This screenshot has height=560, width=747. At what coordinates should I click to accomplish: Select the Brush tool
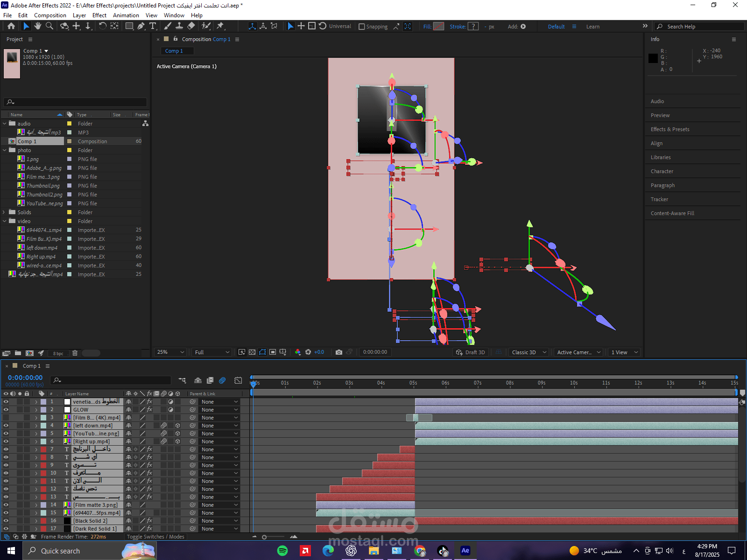(168, 26)
